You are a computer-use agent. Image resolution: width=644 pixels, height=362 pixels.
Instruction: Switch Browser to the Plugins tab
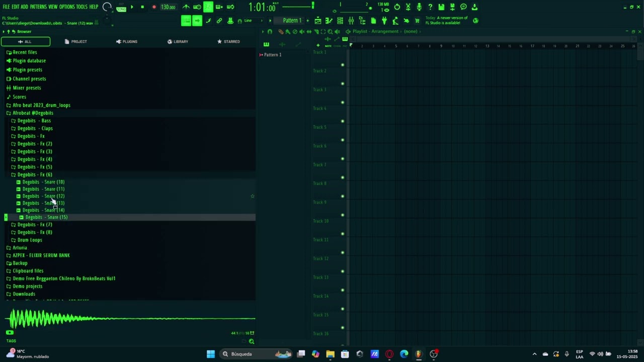[x=127, y=42]
